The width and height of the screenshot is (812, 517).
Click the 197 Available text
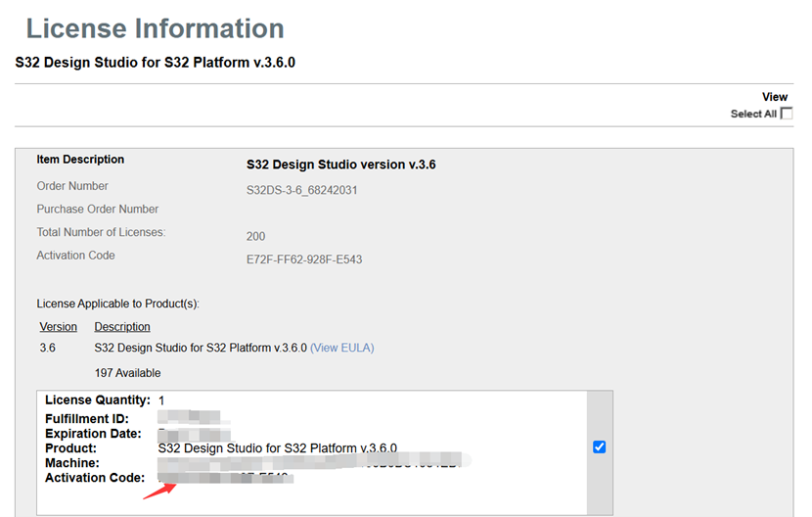coord(127,373)
